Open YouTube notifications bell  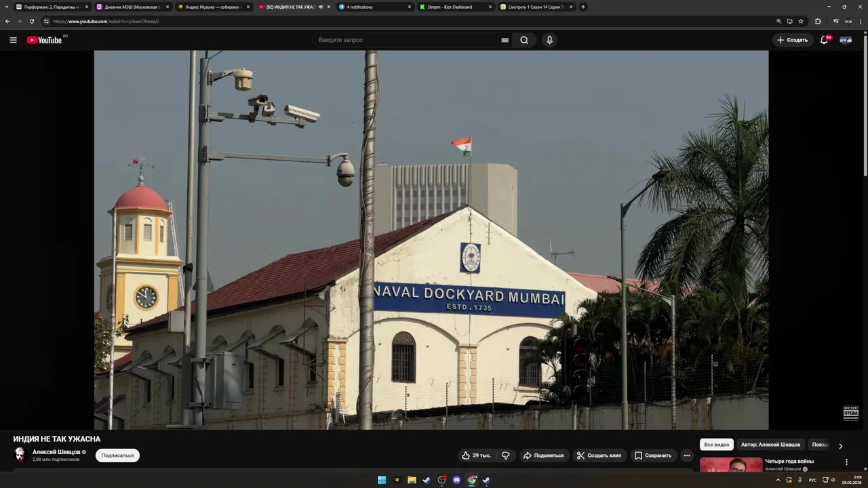point(825,40)
